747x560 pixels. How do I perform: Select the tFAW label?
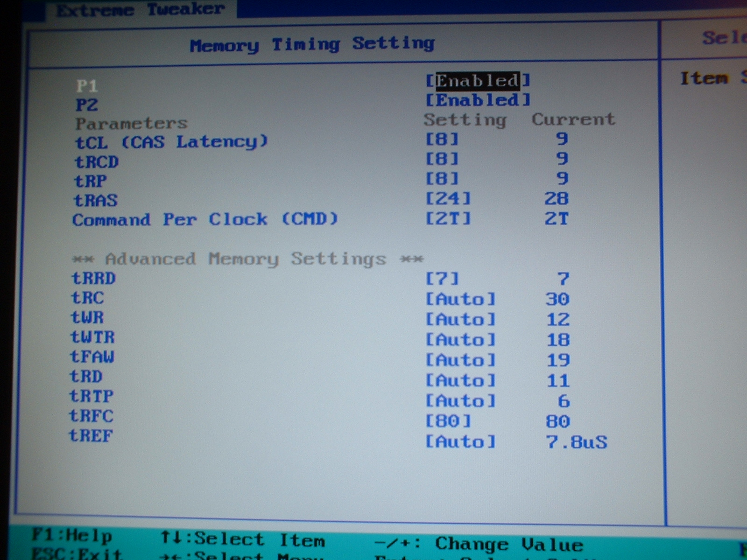(92, 357)
